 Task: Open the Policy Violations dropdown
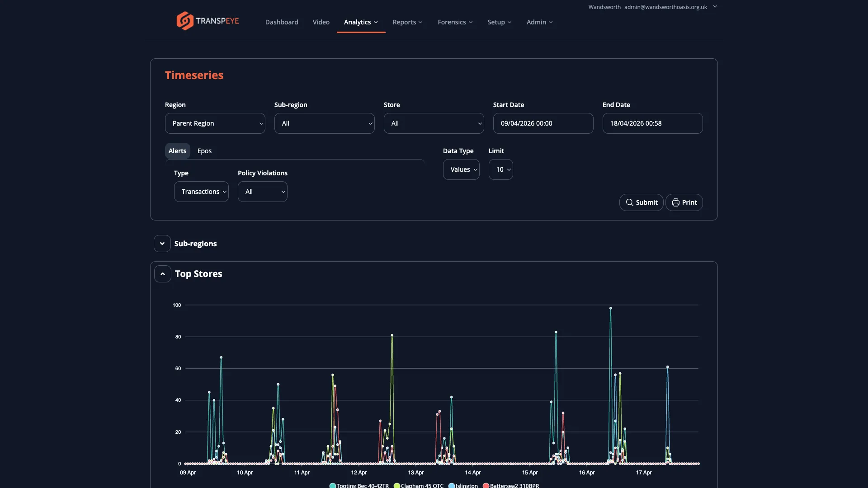(262, 191)
